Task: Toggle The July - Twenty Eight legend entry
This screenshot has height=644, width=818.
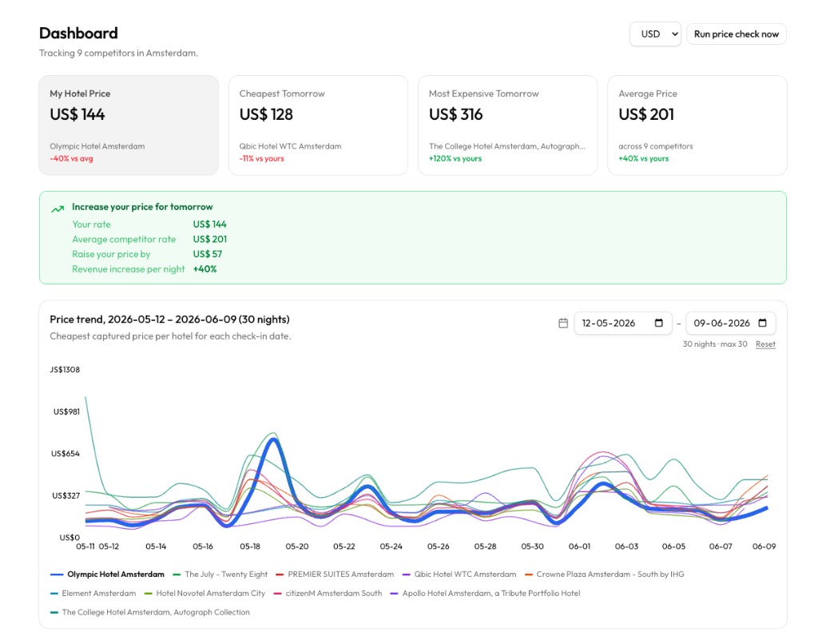Action: tap(220, 574)
